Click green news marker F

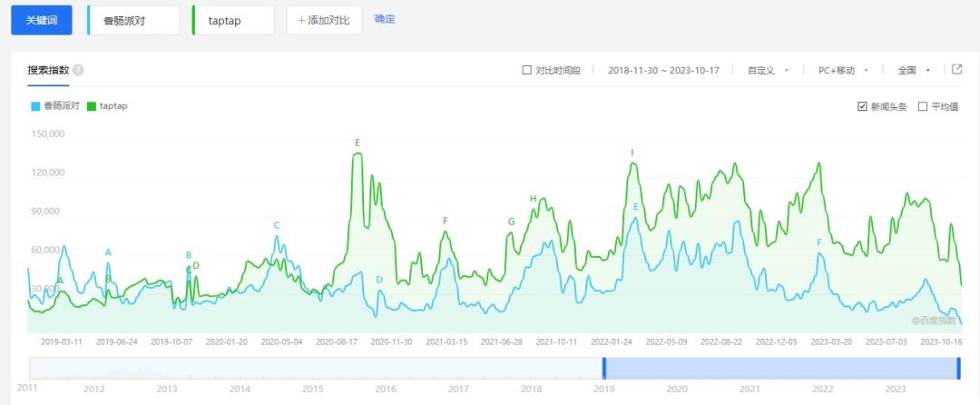click(x=445, y=222)
